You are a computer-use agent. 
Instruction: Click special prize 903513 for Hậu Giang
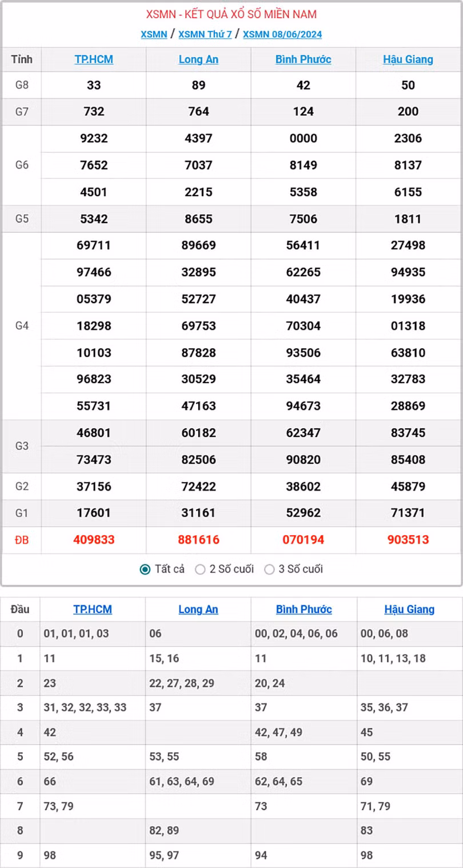point(409,540)
